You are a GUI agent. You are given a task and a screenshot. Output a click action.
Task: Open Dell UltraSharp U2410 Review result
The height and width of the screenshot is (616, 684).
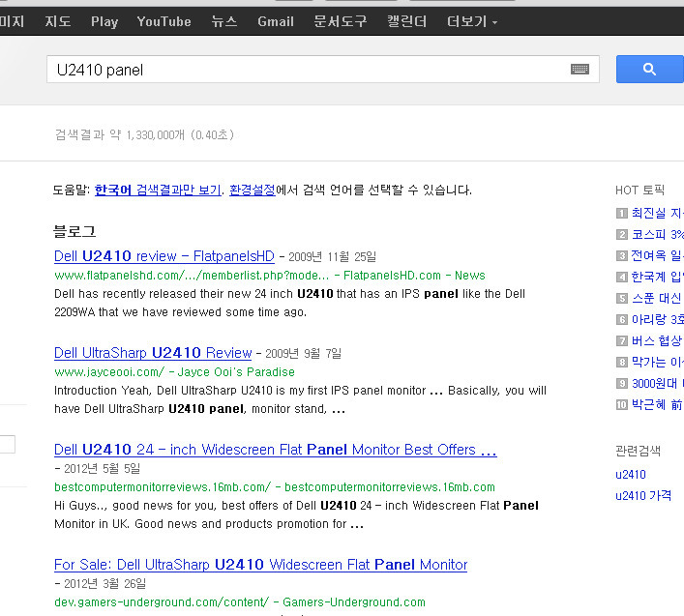pyautogui.click(x=153, y=353)
